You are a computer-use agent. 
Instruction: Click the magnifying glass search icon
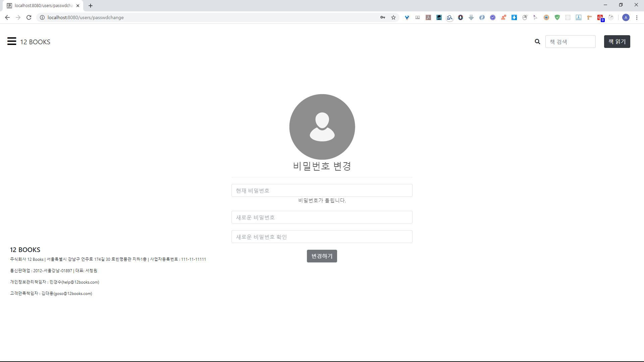point(537,42)
